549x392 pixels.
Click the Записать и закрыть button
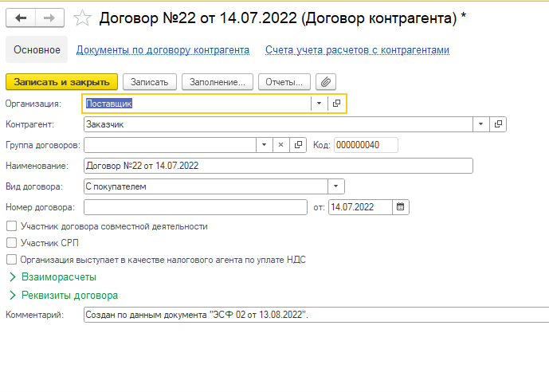61,82
